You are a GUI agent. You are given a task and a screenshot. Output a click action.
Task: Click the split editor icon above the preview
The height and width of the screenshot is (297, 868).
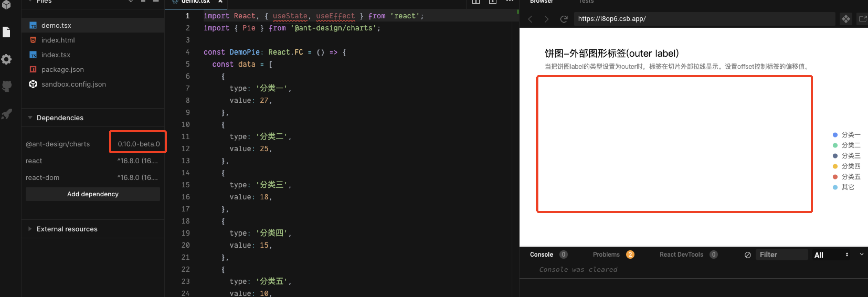(475, 2)
